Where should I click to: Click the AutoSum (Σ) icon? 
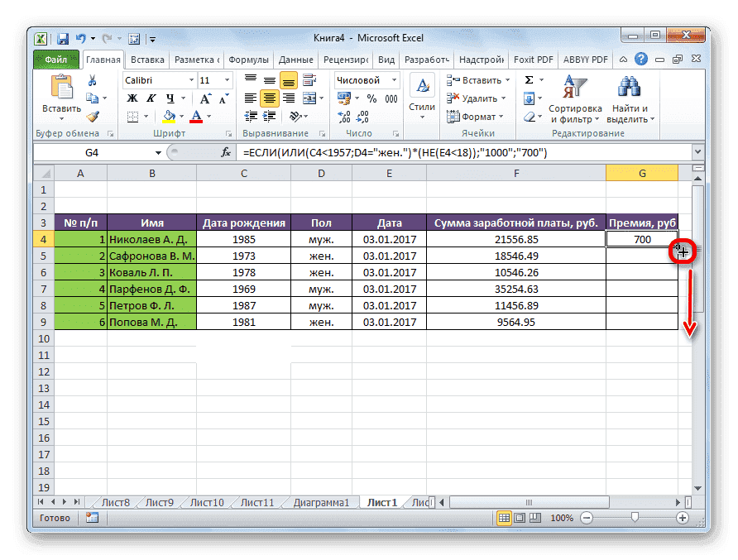[530, 79]
